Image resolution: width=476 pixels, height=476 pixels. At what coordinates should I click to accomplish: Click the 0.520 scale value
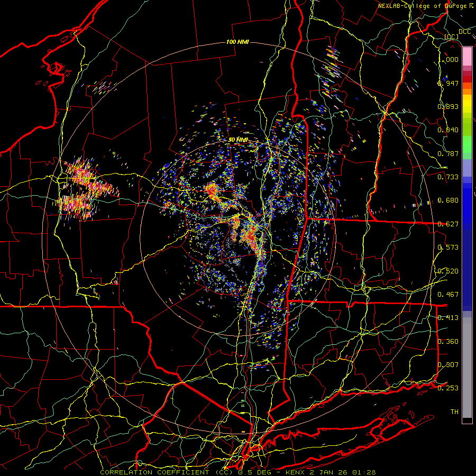click(x=448, y=271)
